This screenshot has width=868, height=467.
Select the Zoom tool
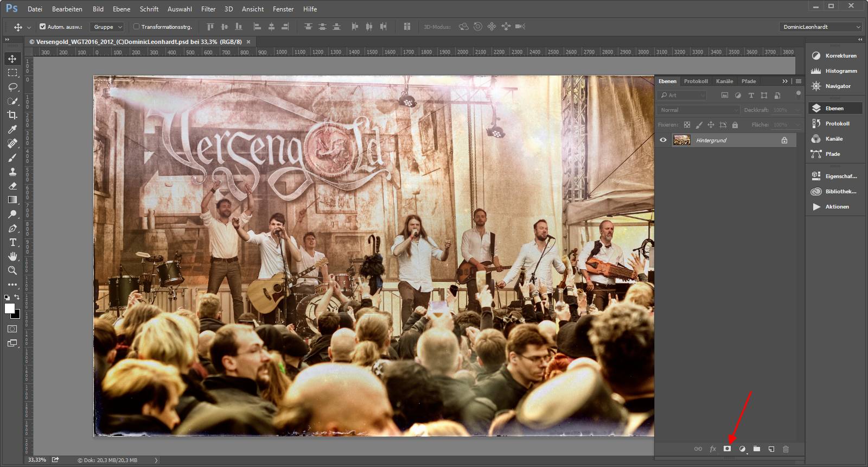coord(12,270)
